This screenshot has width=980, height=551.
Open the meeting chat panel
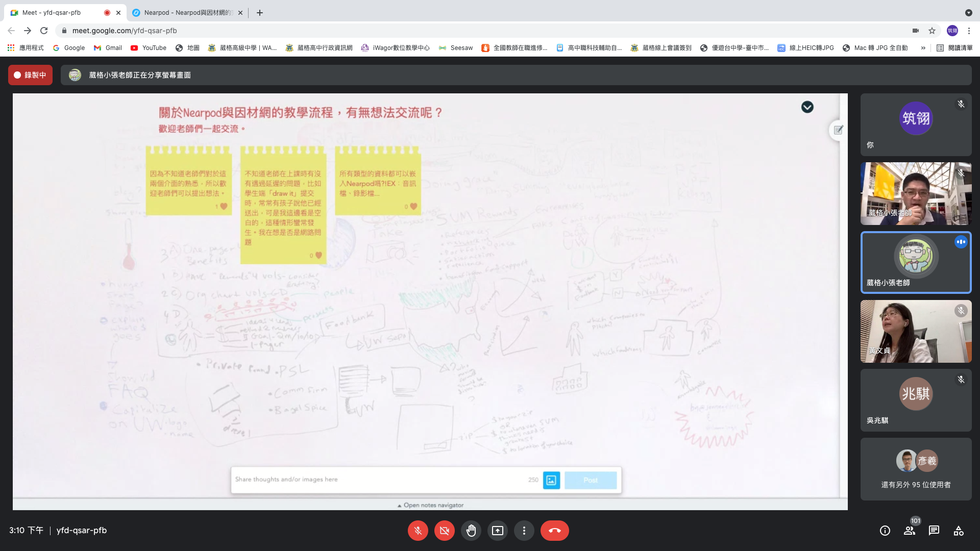[x=934, y=531]
